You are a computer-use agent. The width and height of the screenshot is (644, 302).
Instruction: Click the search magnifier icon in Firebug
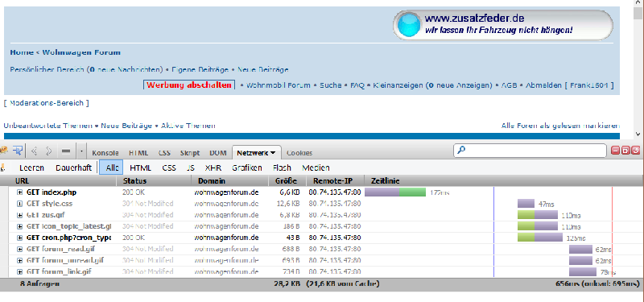tap(461, 151)
